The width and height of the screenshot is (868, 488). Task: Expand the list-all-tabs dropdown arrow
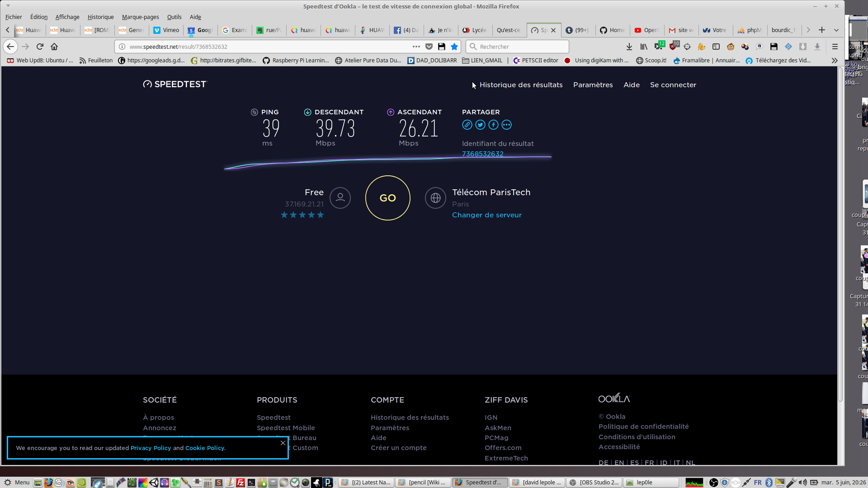(x=836, y=30)
